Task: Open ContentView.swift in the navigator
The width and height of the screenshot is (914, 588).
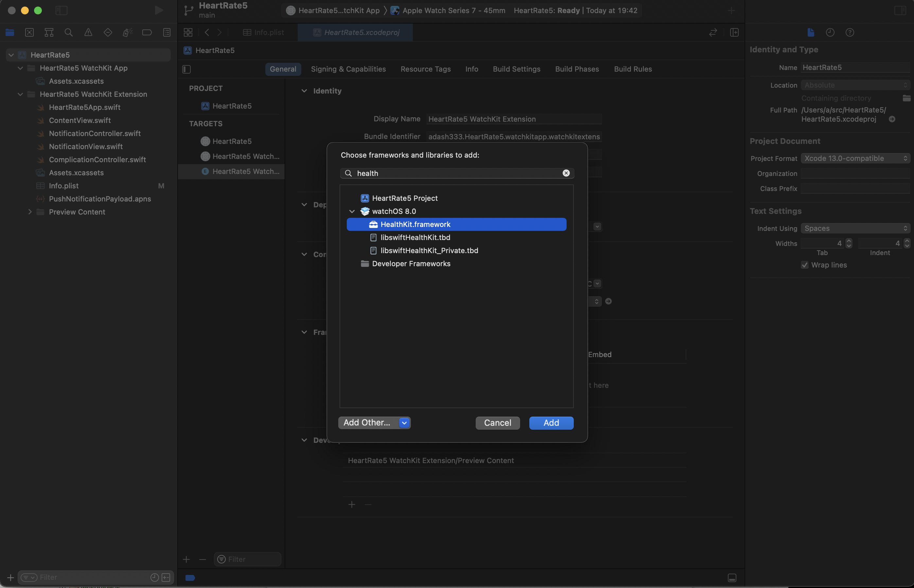Action: (80, 120)
